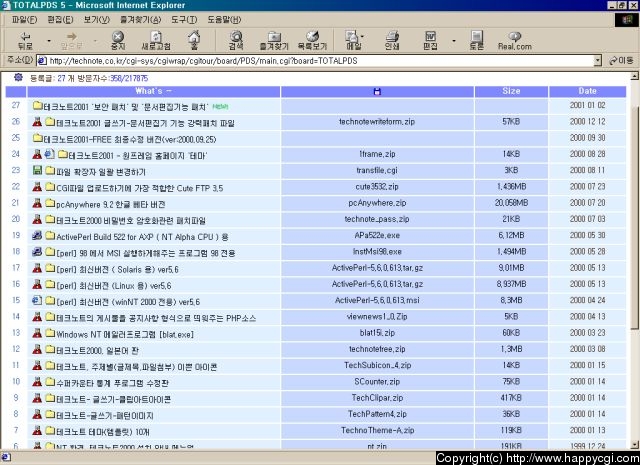Click the Windows NT blat.exe row title

(x=125, y=334)
